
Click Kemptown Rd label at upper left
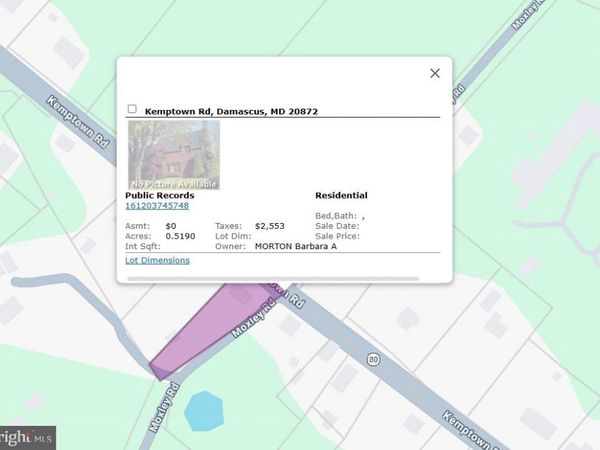[78, 122]
